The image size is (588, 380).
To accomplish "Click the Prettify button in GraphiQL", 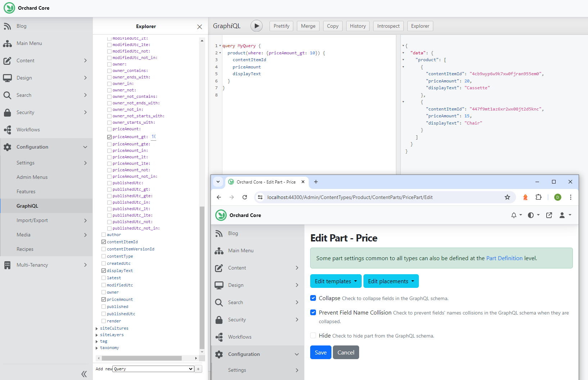I will [x=281, y=26].
